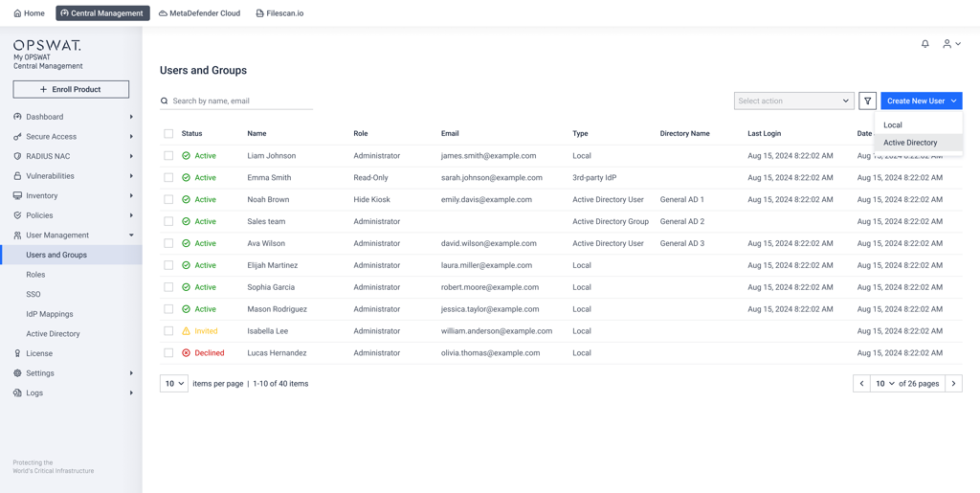Check the box for Emma Smith

click(x=168, y=177)
